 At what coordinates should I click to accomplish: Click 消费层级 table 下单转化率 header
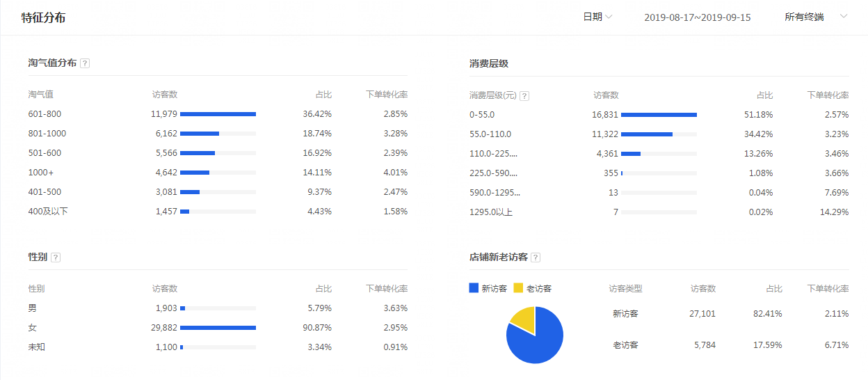tap(828, 95)
